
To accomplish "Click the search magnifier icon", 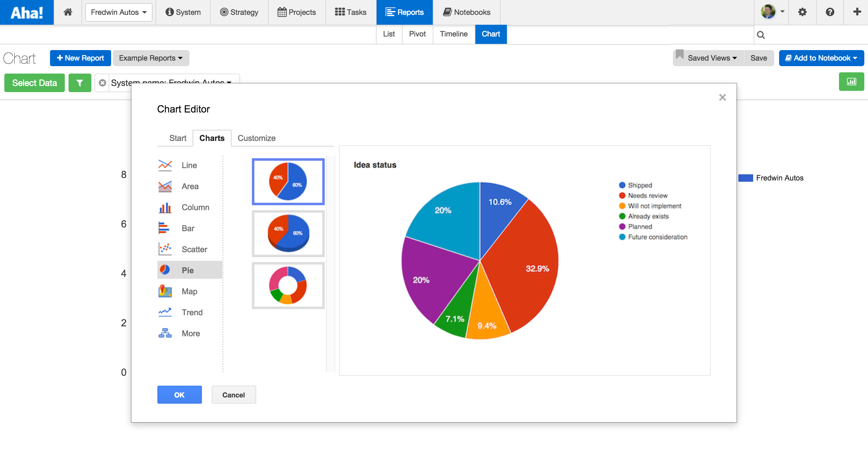I will point(761,35).
